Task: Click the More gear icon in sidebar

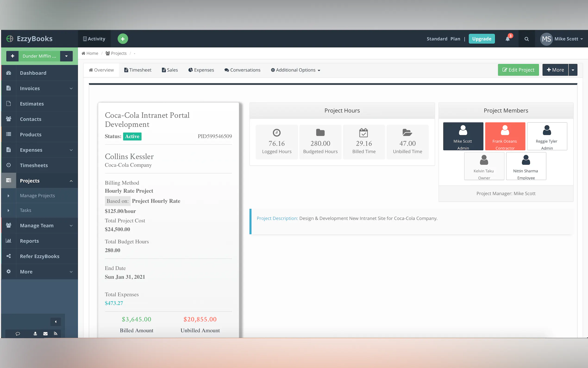Action: (x=9, y=271)
